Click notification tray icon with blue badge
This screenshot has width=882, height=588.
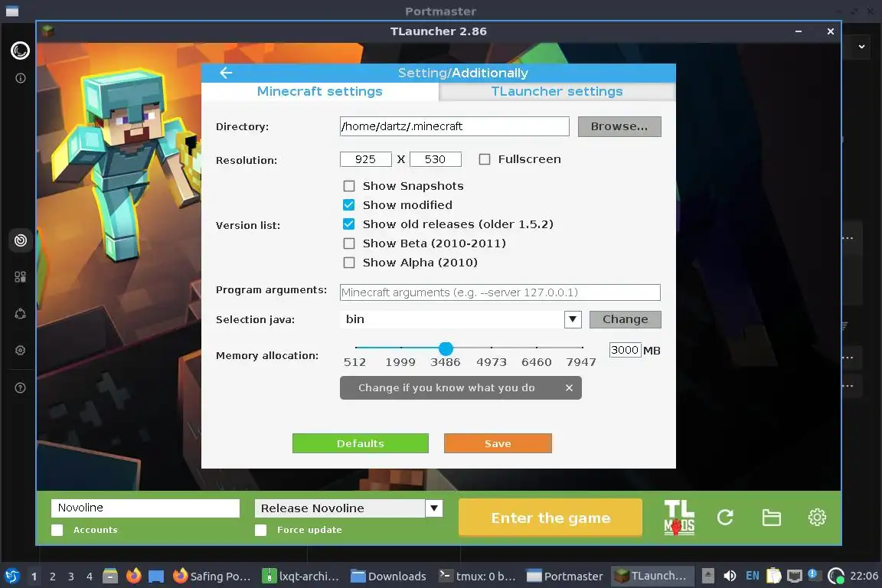point(813,574)
